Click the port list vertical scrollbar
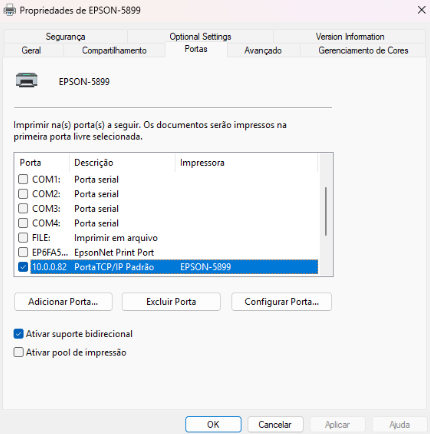This screenshot has height=434, width=430. point(326,212)
